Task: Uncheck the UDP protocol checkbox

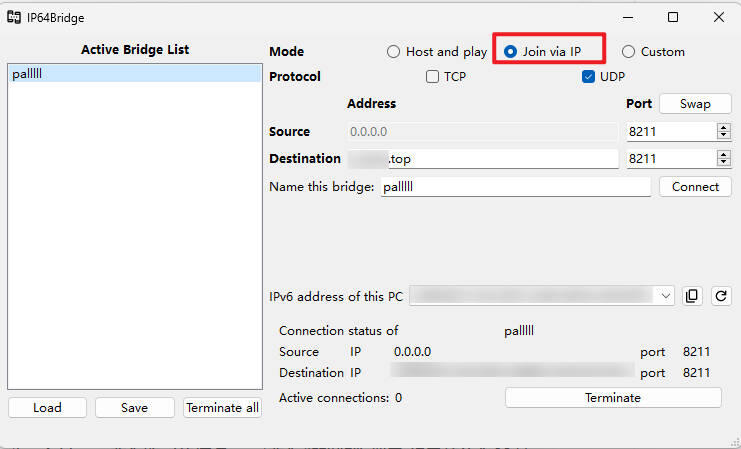Action: [589, 76]
